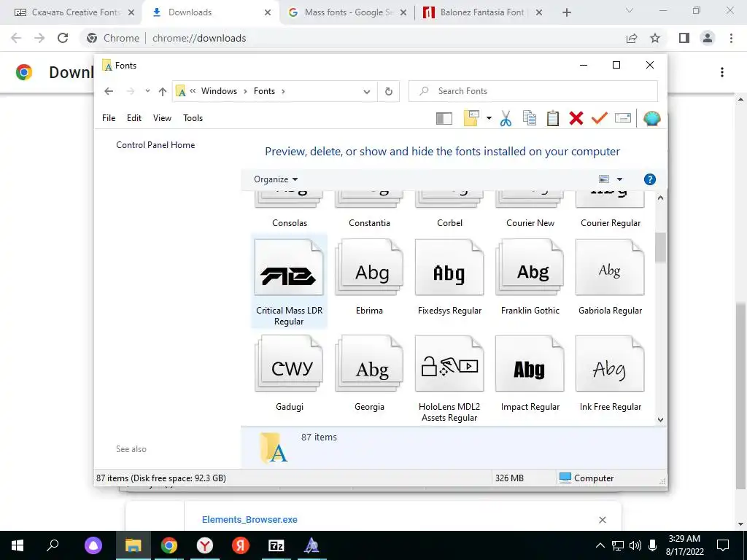
Task: Open the Chrome profile avatar
Action: (x=708, y=38)
